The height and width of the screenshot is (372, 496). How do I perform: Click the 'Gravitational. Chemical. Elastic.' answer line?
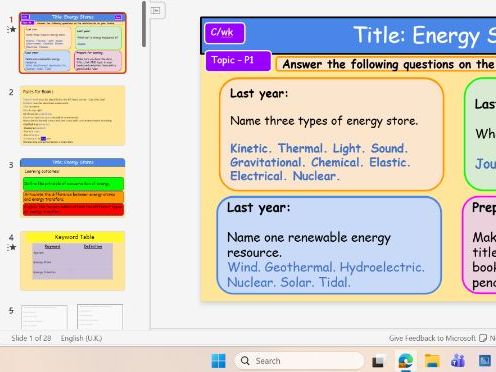[x=320, y=162]
